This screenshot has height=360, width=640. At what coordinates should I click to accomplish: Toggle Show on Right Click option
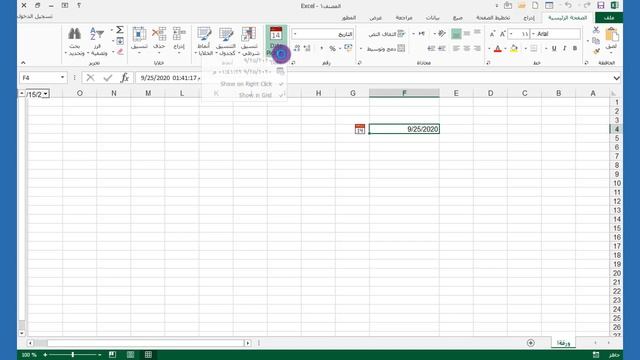coord(247,84)
